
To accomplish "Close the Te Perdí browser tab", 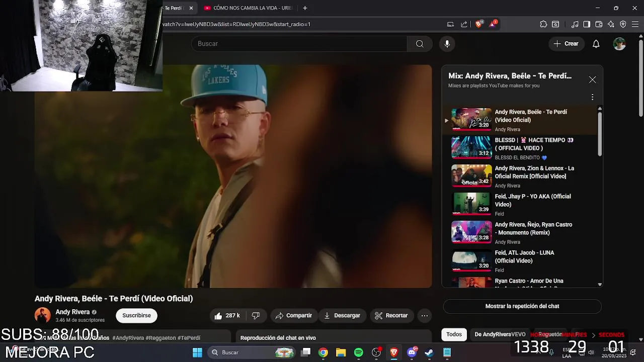I will coord(191,8).
